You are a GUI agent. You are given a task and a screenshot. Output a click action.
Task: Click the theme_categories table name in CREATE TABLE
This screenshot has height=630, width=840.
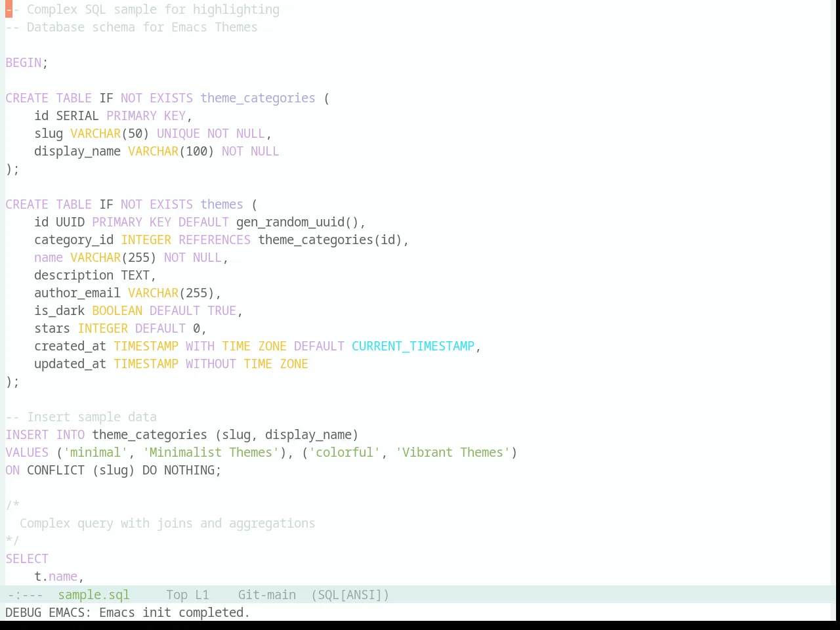(258, 98)
